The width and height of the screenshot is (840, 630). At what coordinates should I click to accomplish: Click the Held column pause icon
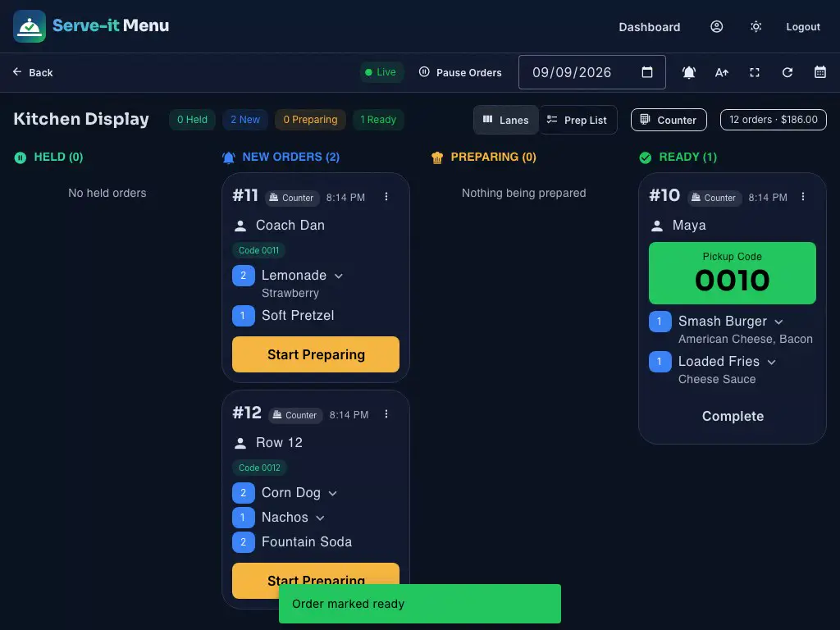[21, 157]
